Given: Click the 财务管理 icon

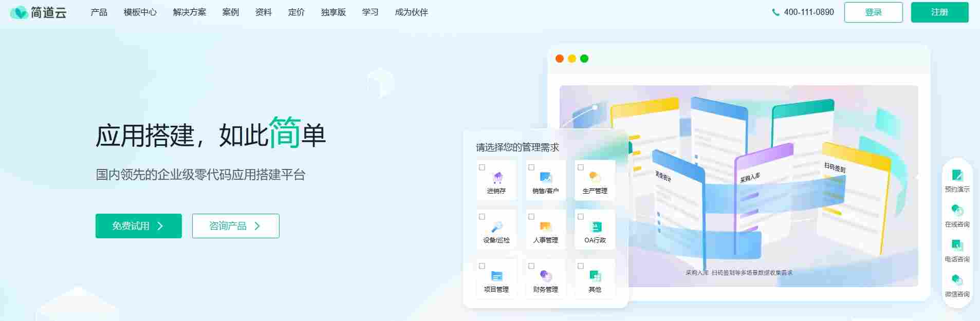Looking at the screenshot, I should pos(546,276).
